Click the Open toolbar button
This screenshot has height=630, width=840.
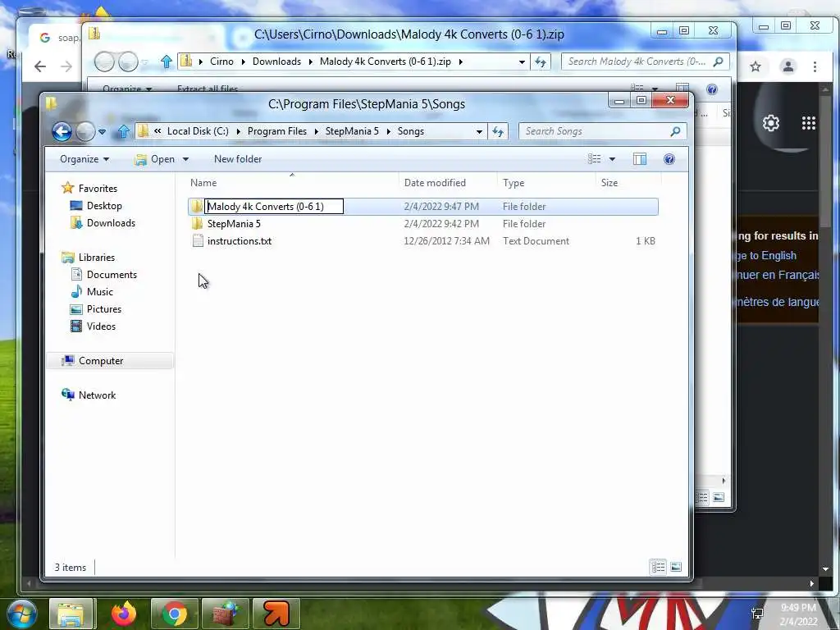tap(155, 159)
